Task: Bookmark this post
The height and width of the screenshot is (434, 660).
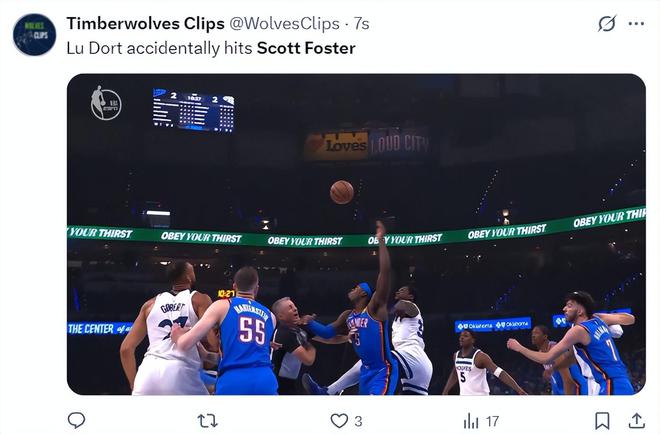Action: tap(603, 420)
